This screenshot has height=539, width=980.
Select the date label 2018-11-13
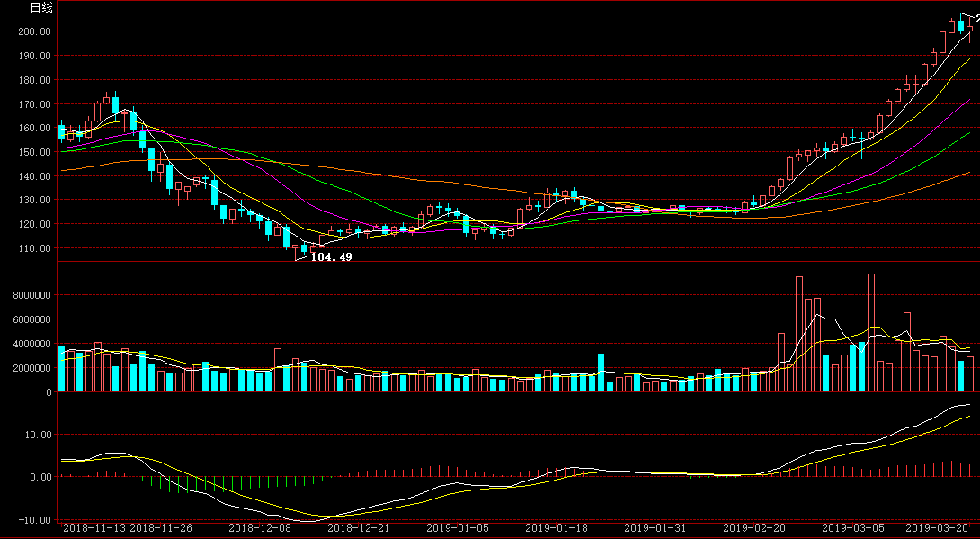94,528
